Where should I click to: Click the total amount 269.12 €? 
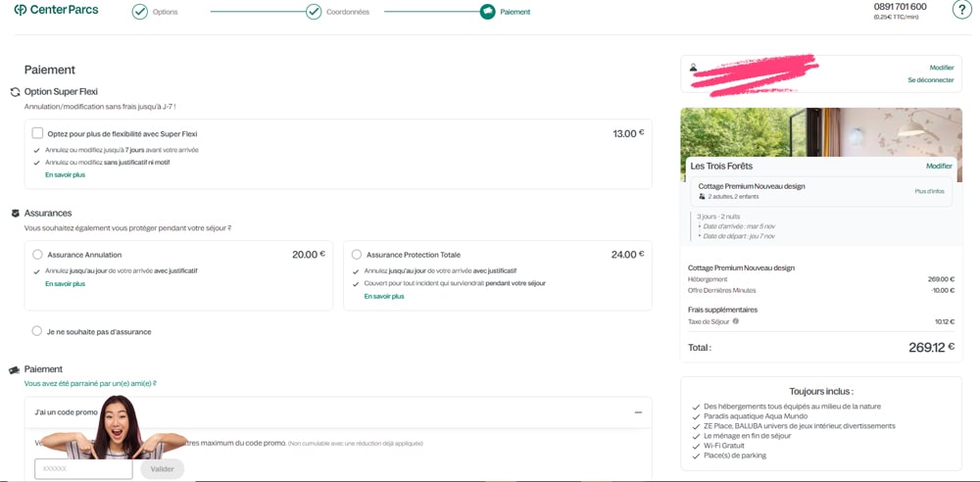(931, 348)
